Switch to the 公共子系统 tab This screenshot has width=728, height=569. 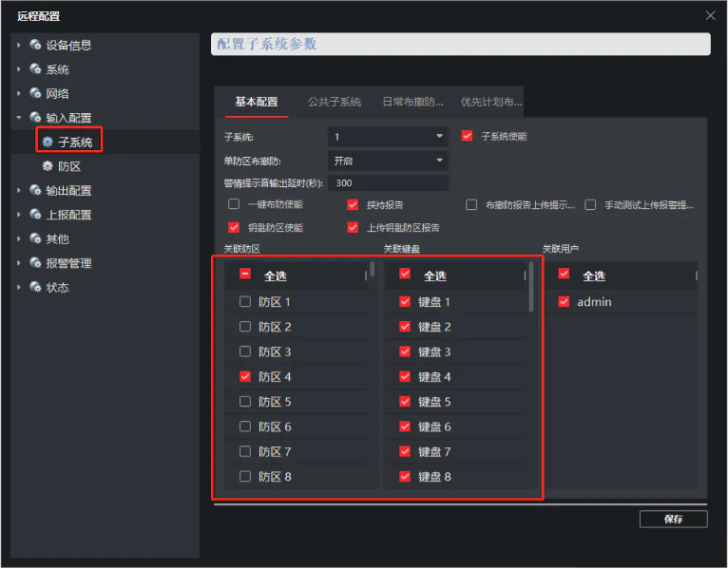(x=334, y=102)
